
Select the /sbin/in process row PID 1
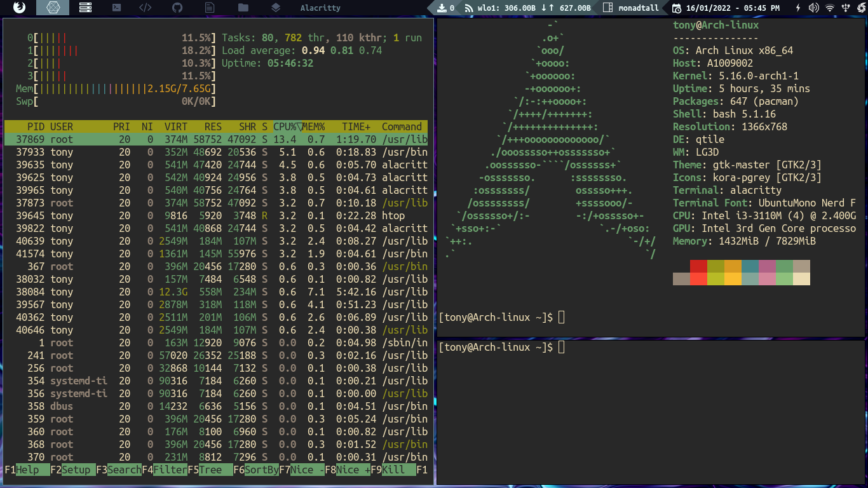click(216, 342)
